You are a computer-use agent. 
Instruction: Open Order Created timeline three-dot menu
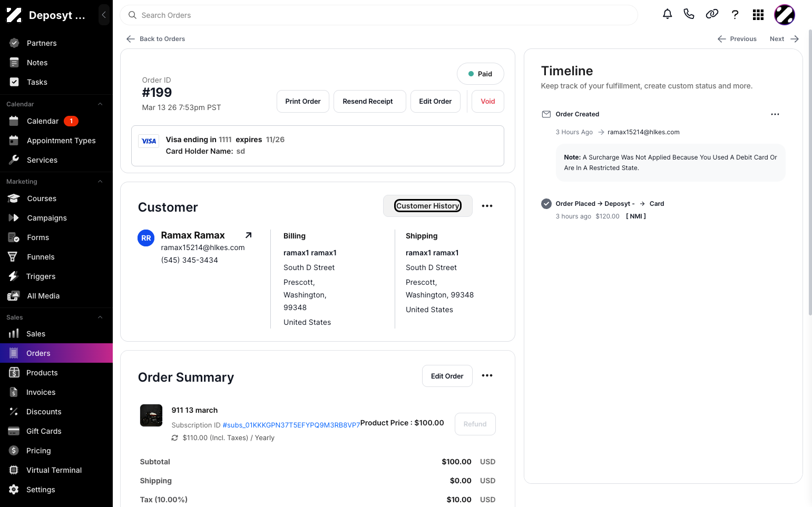pos(775,114)
